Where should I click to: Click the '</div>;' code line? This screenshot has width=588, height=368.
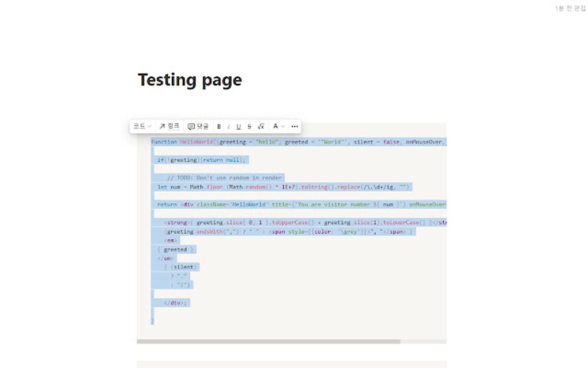click(175, 303)
